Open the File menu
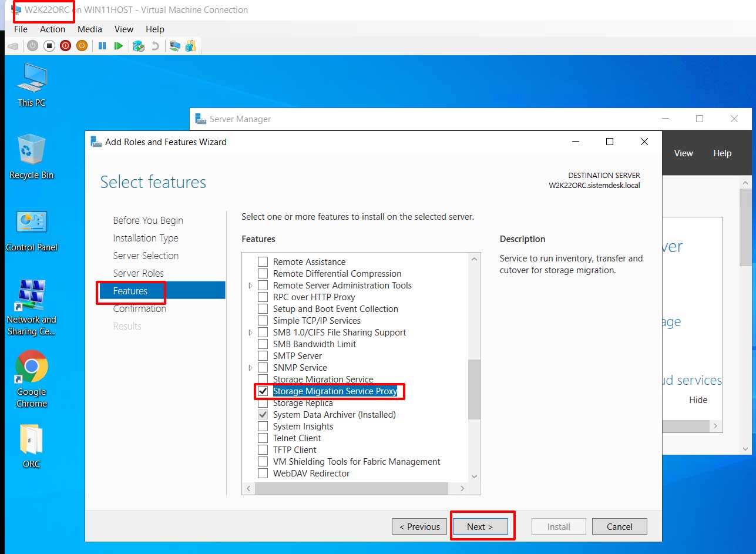The width and height of the screenshot is (756, 554). point(21,29)
